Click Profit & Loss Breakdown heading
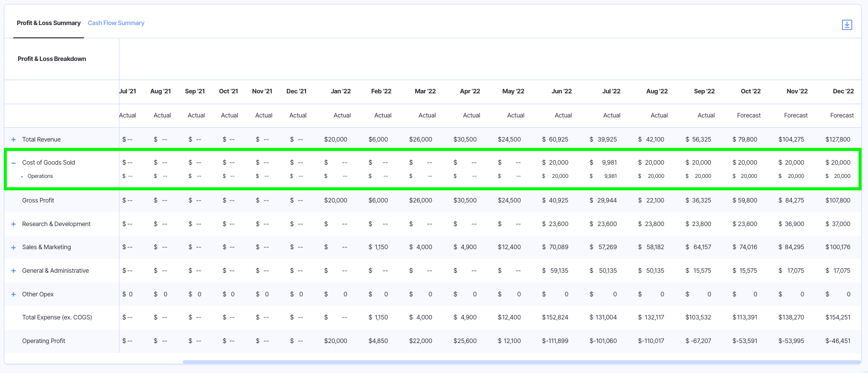868x373 pixels. click(52, 59)
